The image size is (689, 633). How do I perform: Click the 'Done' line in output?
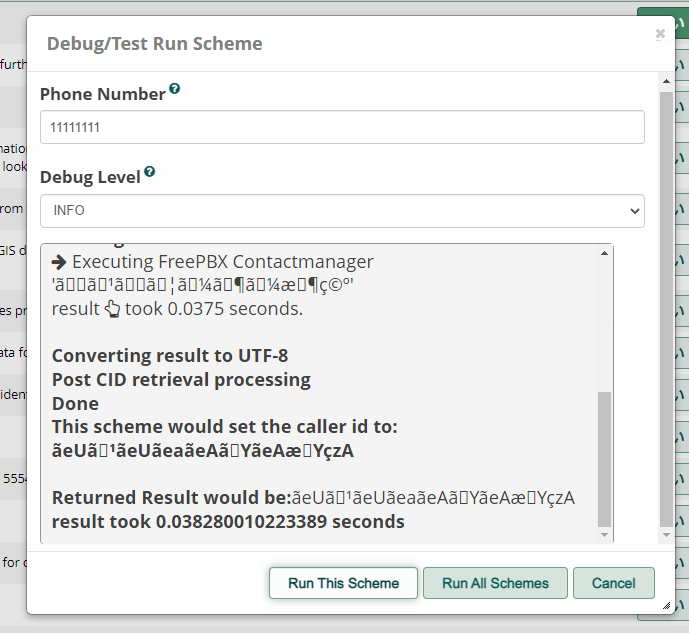[x=75, y=403]
